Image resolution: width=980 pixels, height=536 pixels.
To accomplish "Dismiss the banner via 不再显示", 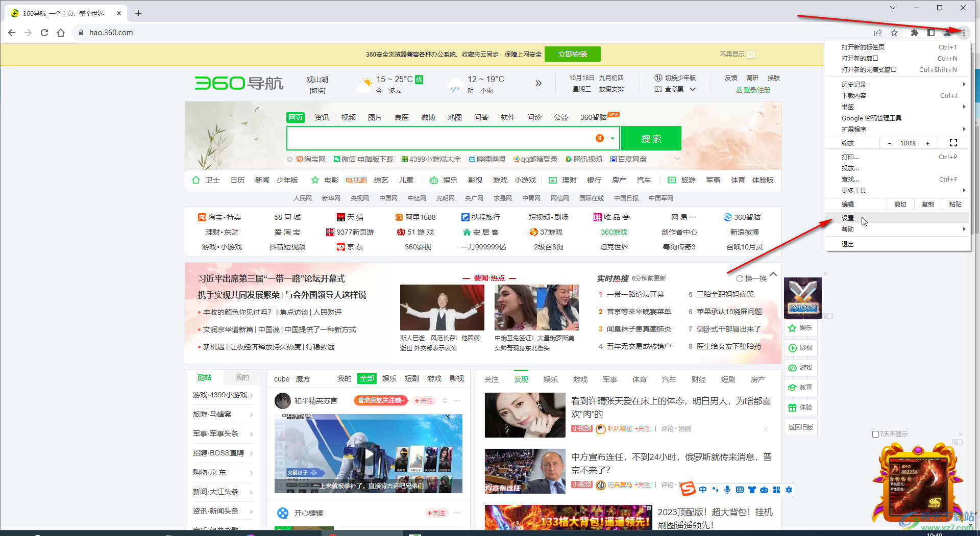I will pos(737,54).
